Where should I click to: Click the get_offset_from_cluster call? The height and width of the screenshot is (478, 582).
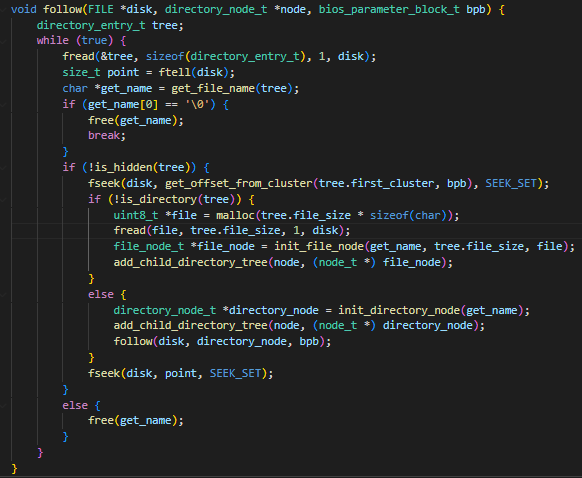click(239, 183)
